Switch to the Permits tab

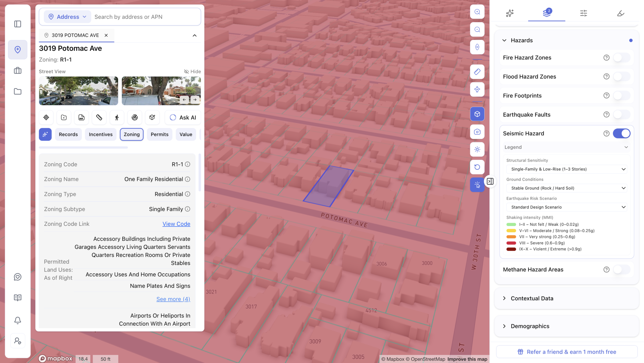tap(159, 134)
